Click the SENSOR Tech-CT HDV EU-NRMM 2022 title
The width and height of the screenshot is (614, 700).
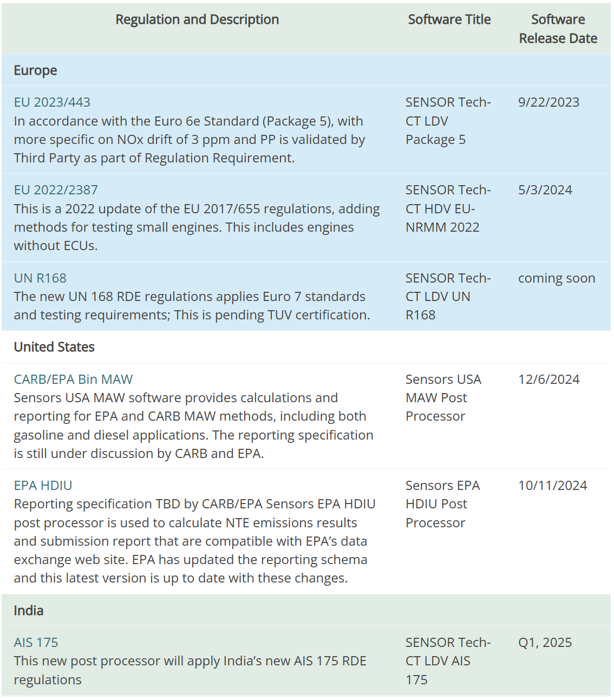coord(448,209)
